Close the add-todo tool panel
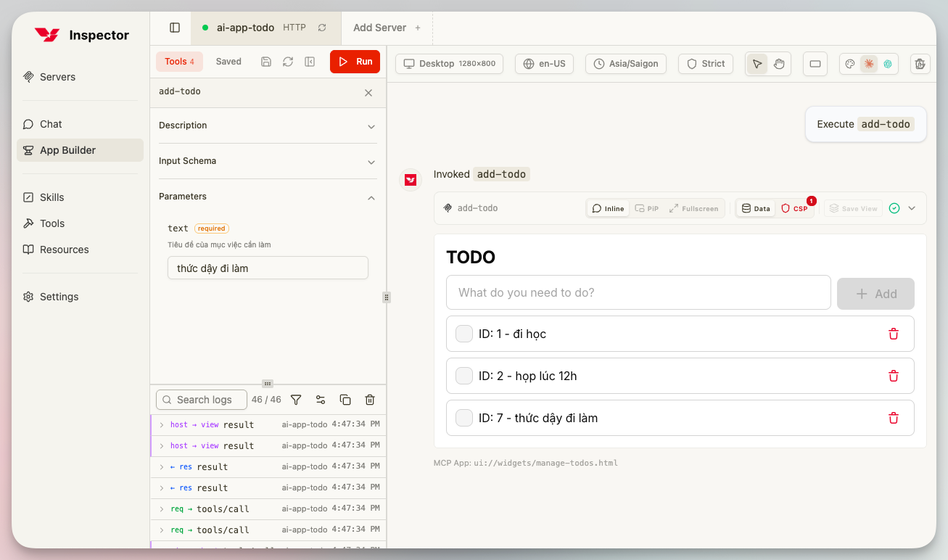 point(368,93)
